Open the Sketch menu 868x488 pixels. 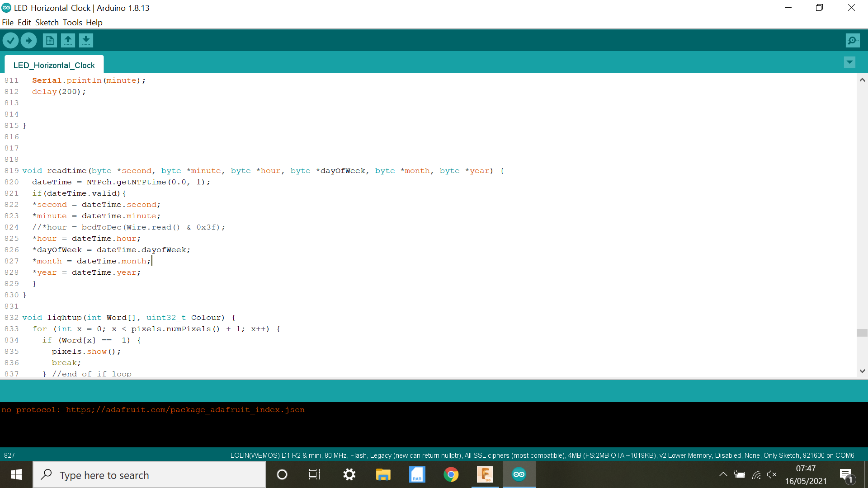point(47,22)
